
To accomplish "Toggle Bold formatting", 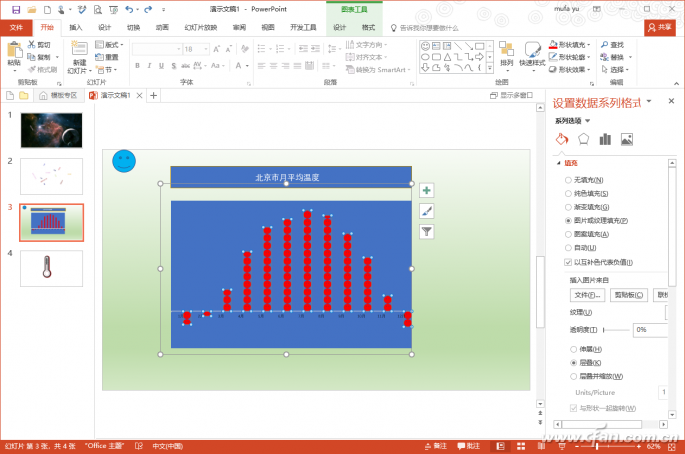I will (138, 66).
